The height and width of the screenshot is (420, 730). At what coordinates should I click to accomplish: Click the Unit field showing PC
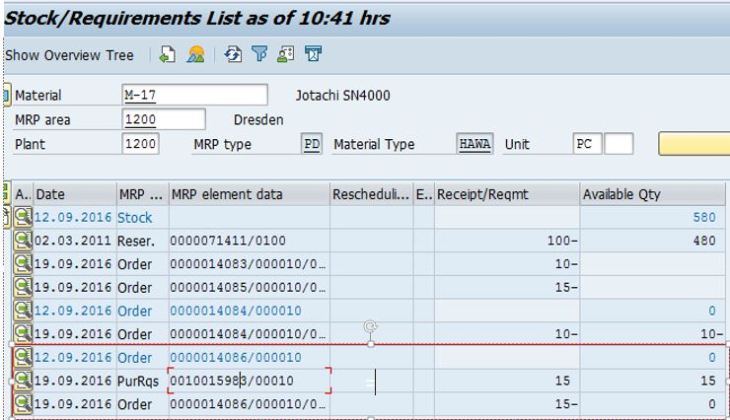(587, 144)
